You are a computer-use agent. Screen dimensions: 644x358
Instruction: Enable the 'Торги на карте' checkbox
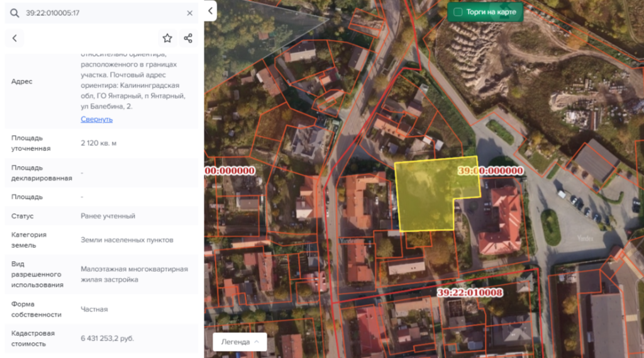pyautogui.click(x=458, y=12)
